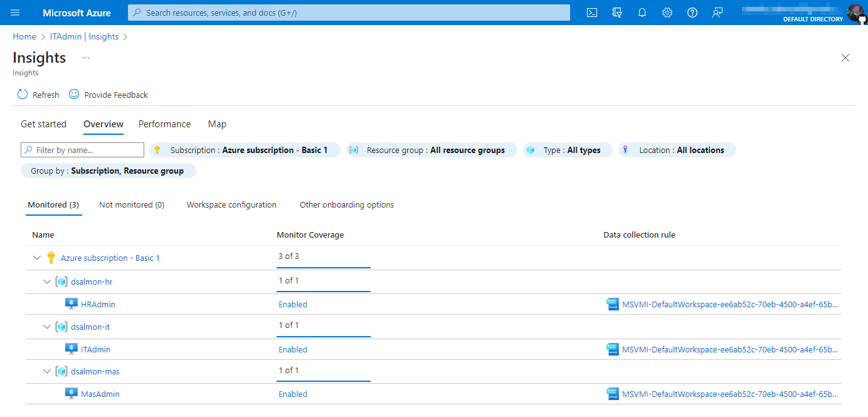The width and height of the screenshot is (868, 417).
Task: Open the Type filter pill
Action: click(x=568, y=150)
